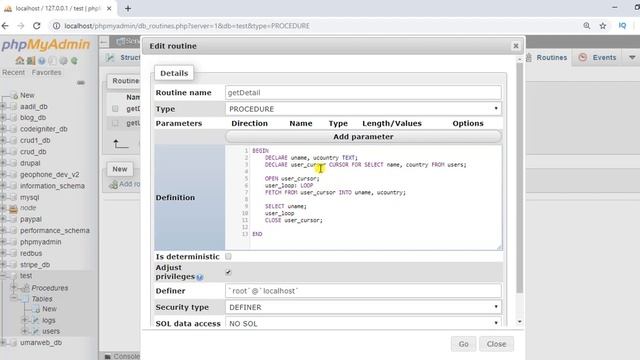Open the blue documentation help icon
640x360 pixels.
click(x=42, y=61)
